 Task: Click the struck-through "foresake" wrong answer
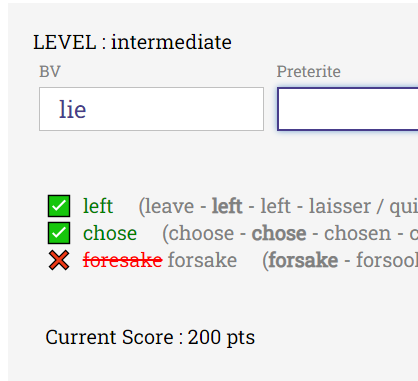tap(123, 260)
